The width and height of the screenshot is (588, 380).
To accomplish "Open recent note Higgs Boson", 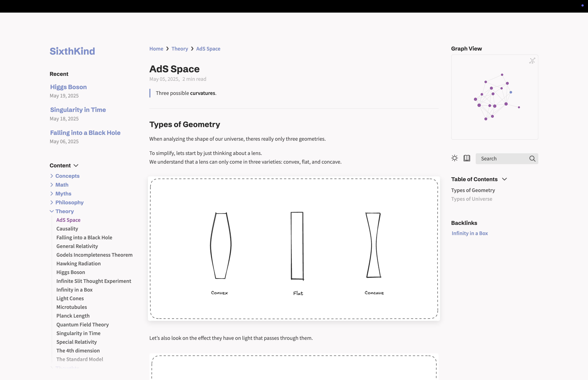I will (68, 87).
